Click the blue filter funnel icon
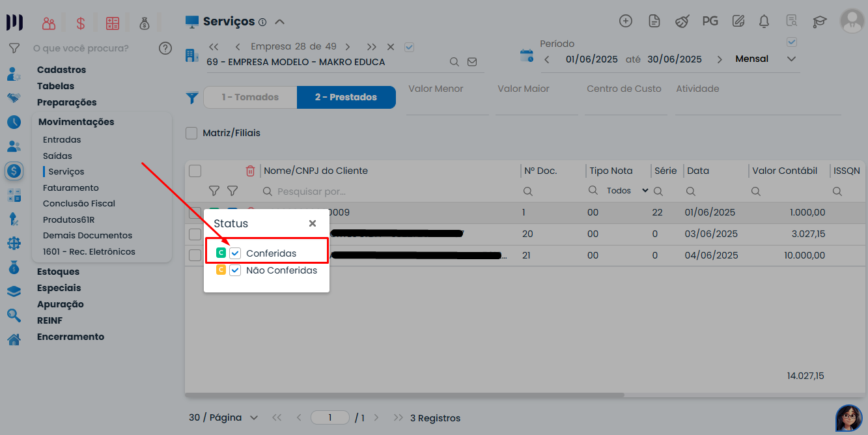The width and height of the screenshot is (868, 435). (x=192, y=98)
